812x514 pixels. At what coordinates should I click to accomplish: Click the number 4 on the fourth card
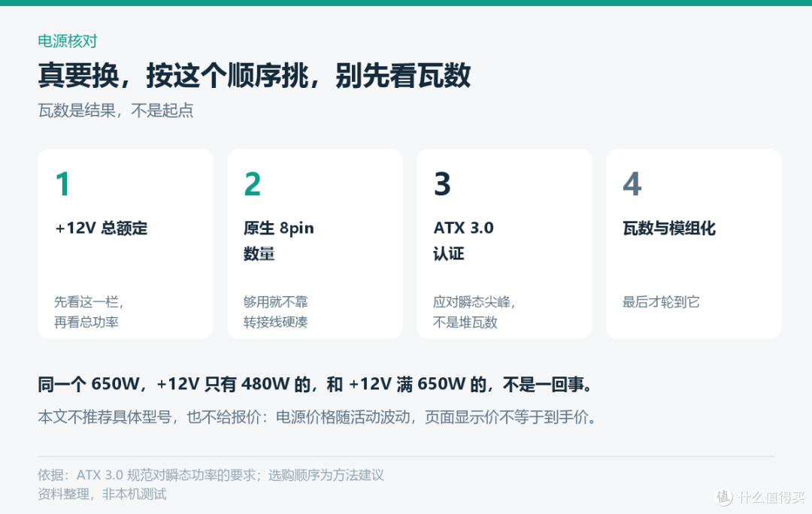[x=632, y=184]
